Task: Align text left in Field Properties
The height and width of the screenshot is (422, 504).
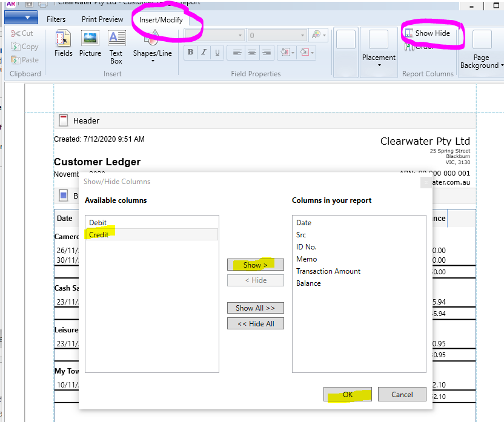Action: click(237, 53)
